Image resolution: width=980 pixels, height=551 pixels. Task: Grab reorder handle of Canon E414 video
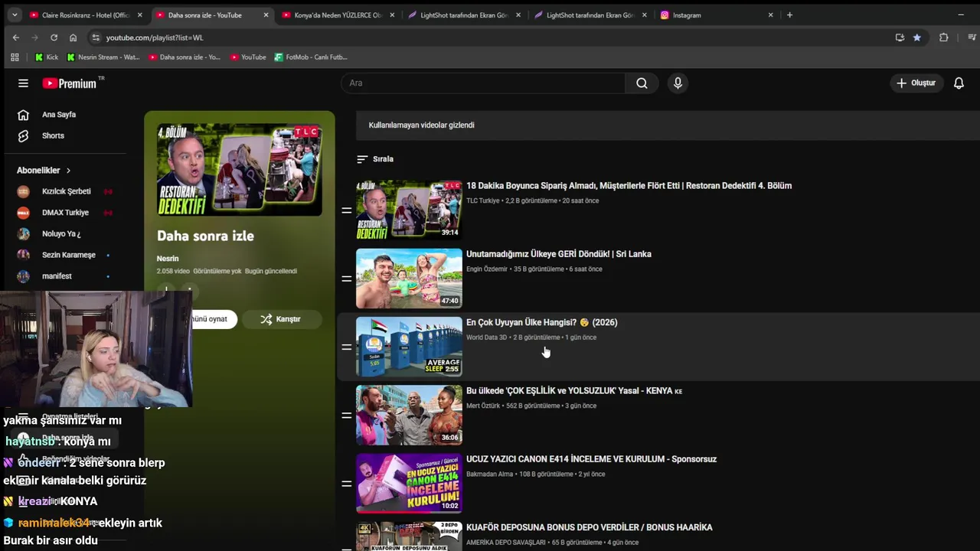click(x=347, y=484)
